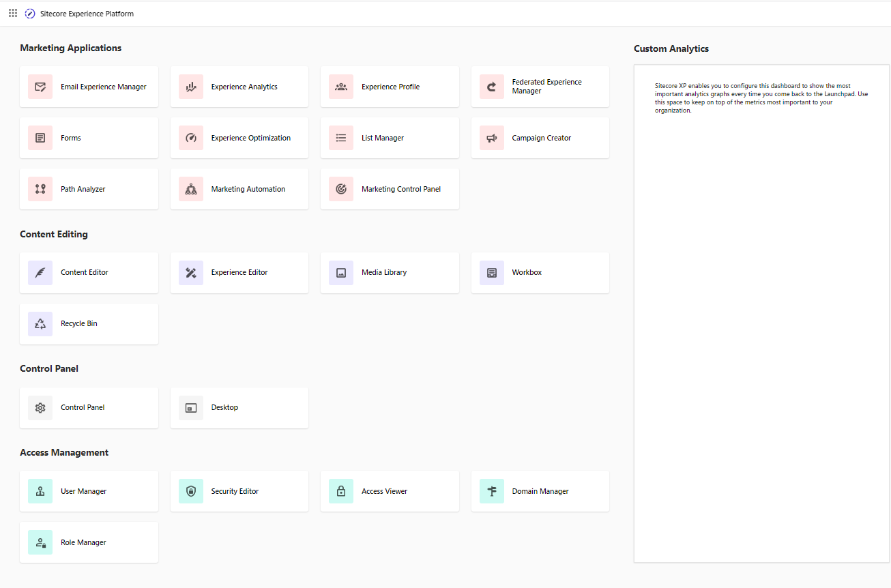The image size is (891, 588).
Task: Open Campaign Creator megaphone icon
Action: (x=492, y=138)
